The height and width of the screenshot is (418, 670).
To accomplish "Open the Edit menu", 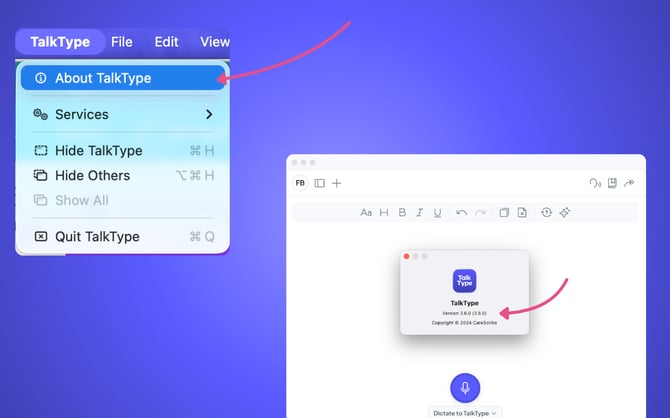I will pyautogui.click(x=166, y=42).
